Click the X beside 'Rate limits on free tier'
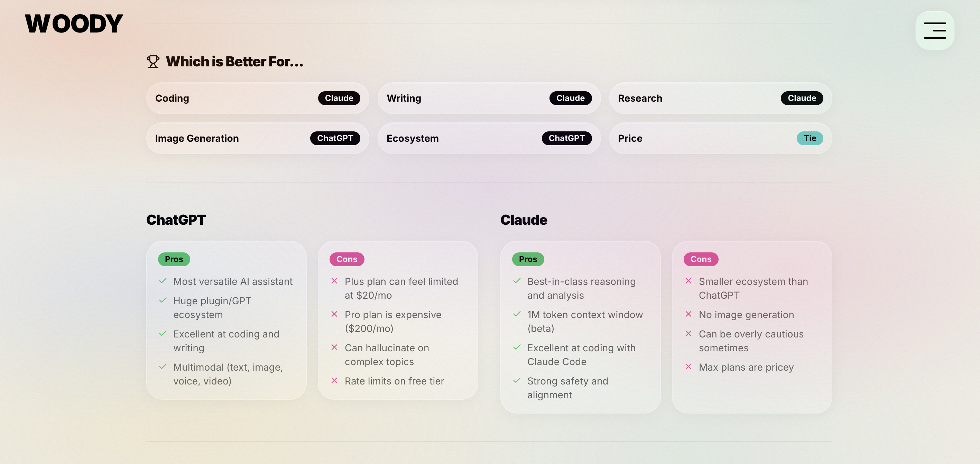The image size is (980, 464). click(334, 380)
